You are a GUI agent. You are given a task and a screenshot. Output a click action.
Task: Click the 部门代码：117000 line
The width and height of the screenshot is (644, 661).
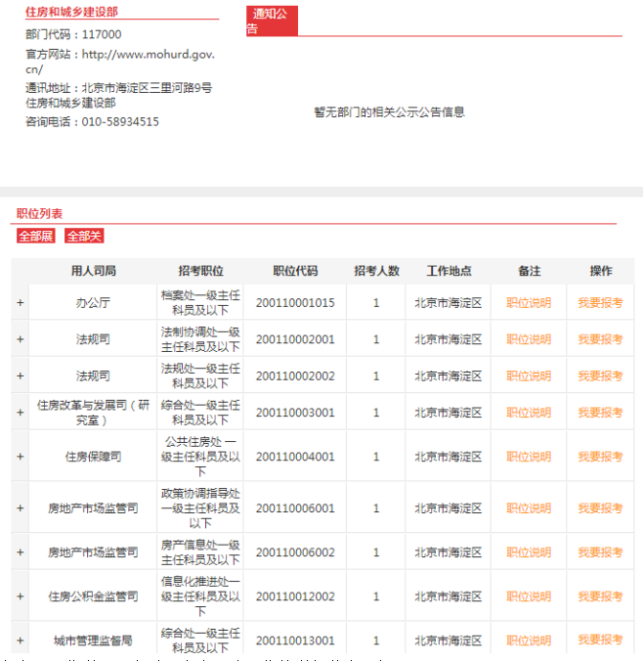(x=73, y=34)
